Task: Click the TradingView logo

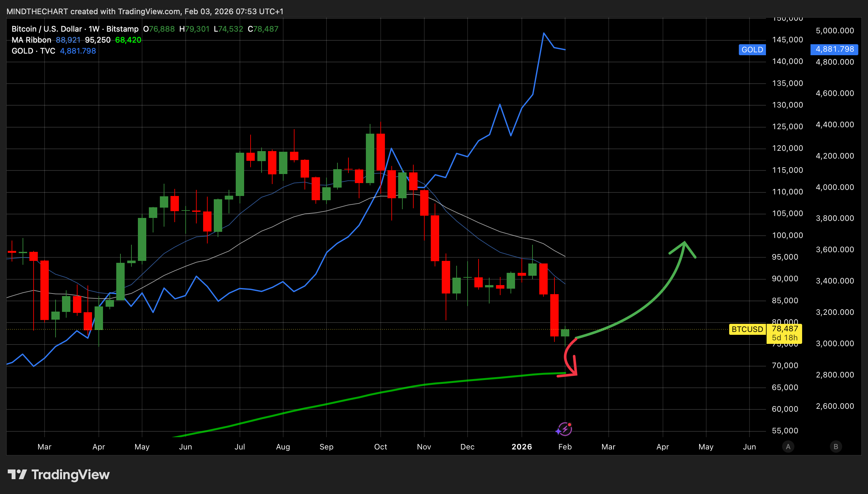Action: point(58,474)
